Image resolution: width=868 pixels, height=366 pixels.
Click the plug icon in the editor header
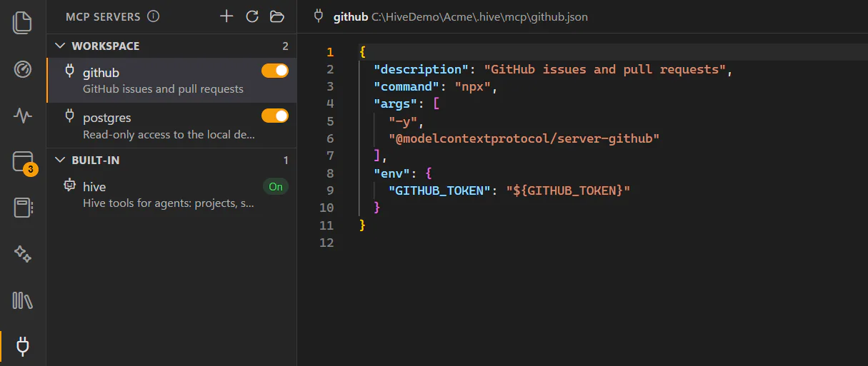click(x=319, y=16)
